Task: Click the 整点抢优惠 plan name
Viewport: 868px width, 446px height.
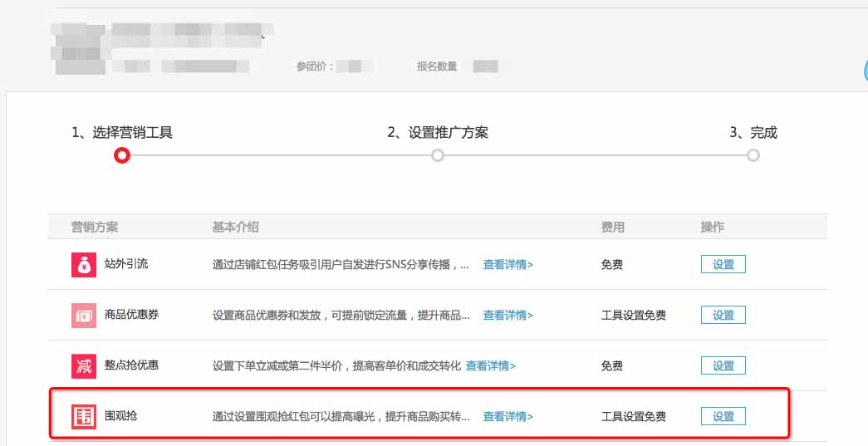Action: [x=131, y=365]
